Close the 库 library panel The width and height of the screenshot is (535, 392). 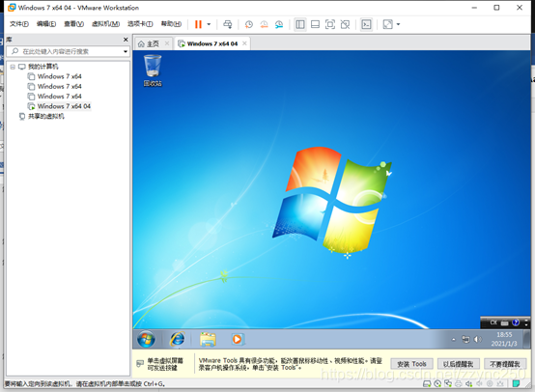(126, 40)
